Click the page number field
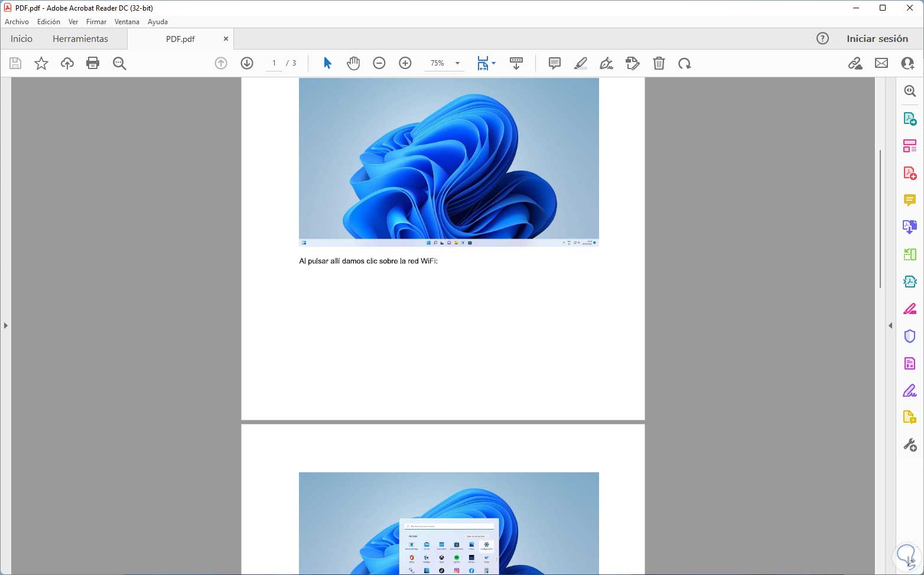The width and height of the screenshot is (924, 575). pyautogui.click(x=274, y=63)
